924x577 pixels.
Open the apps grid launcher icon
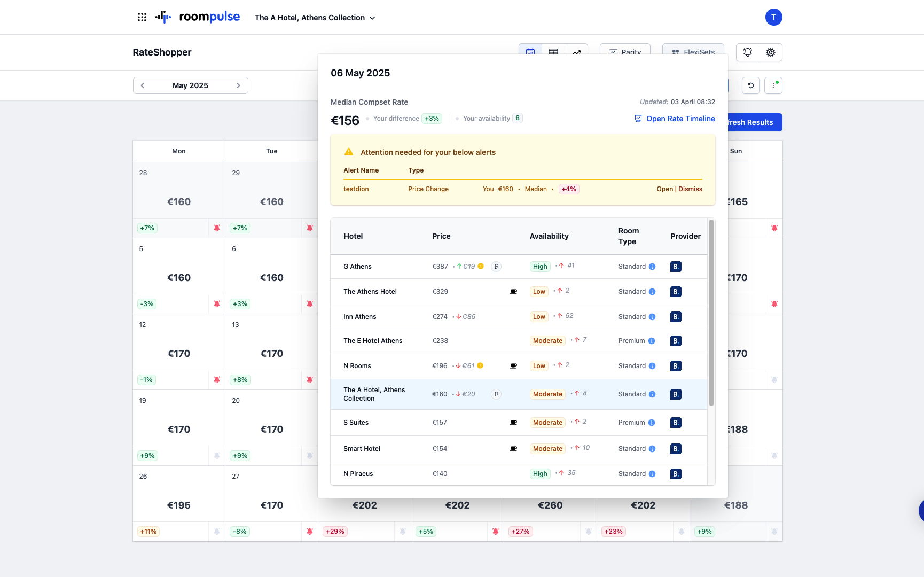click(142, 17)
